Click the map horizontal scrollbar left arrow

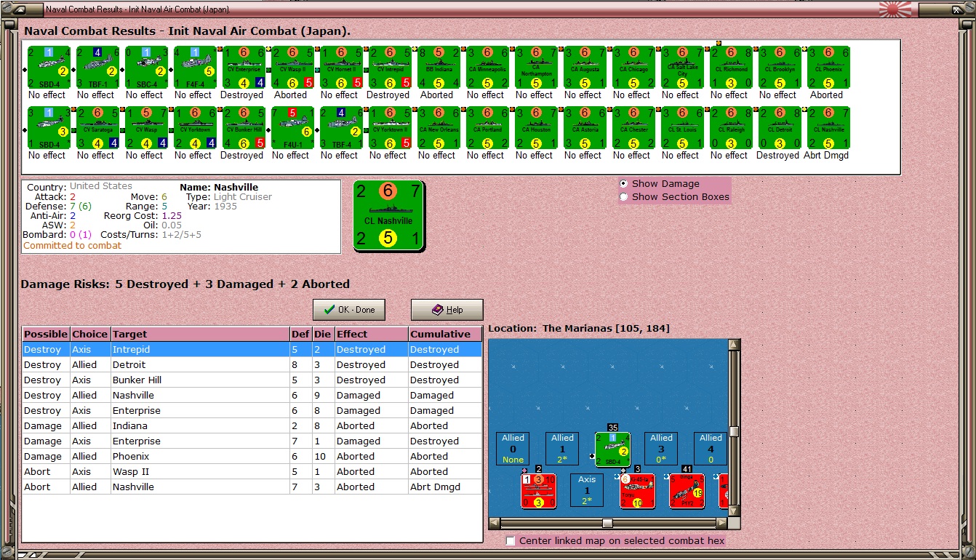click(495, 523)
